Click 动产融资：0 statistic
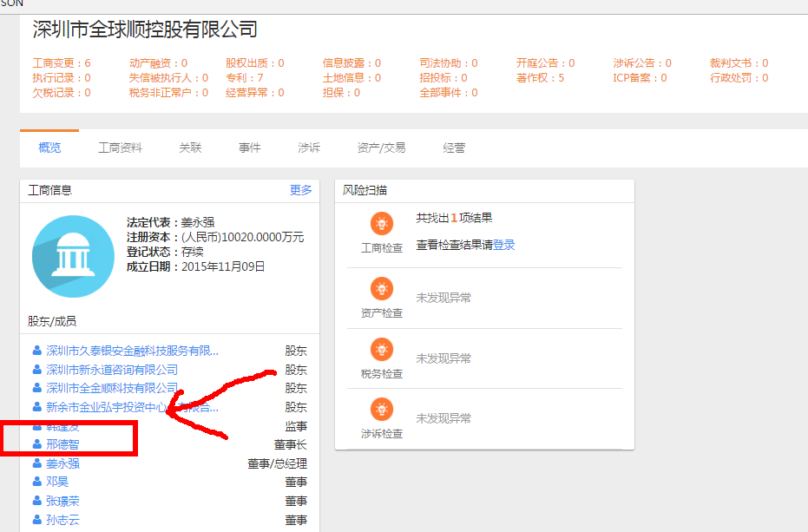The height and width of the screenshot is (532, 808). pyautogui.click(x=158, y=62)
